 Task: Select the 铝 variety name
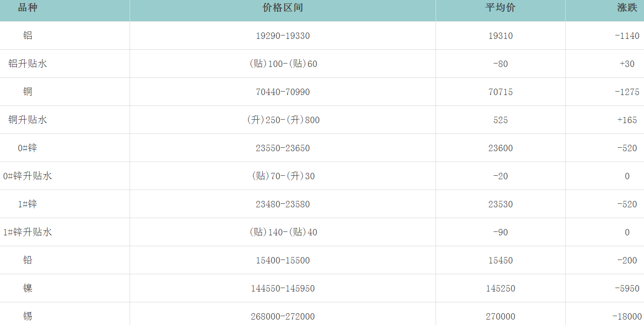28,35
